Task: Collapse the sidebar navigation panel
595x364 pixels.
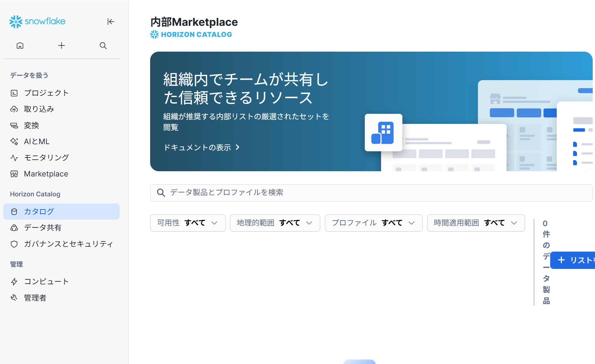Action: pos(111,22)
